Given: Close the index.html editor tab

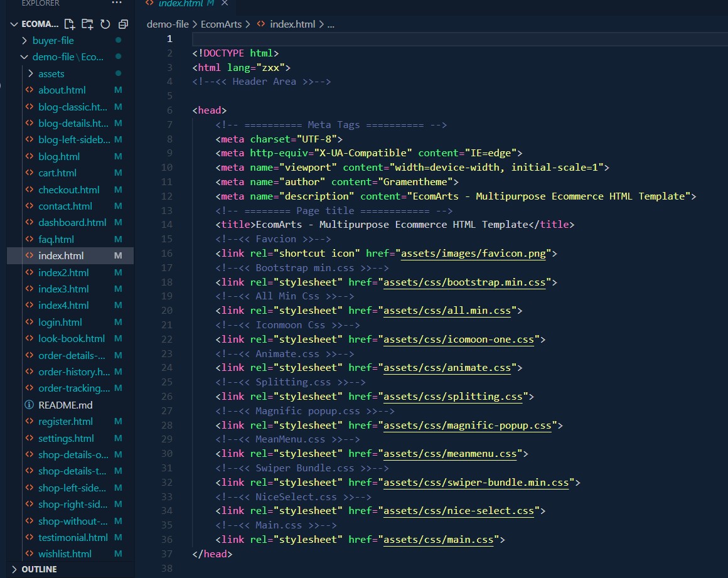Looking at the screenshot, I should pyautogui.click(x=225, y=3).
